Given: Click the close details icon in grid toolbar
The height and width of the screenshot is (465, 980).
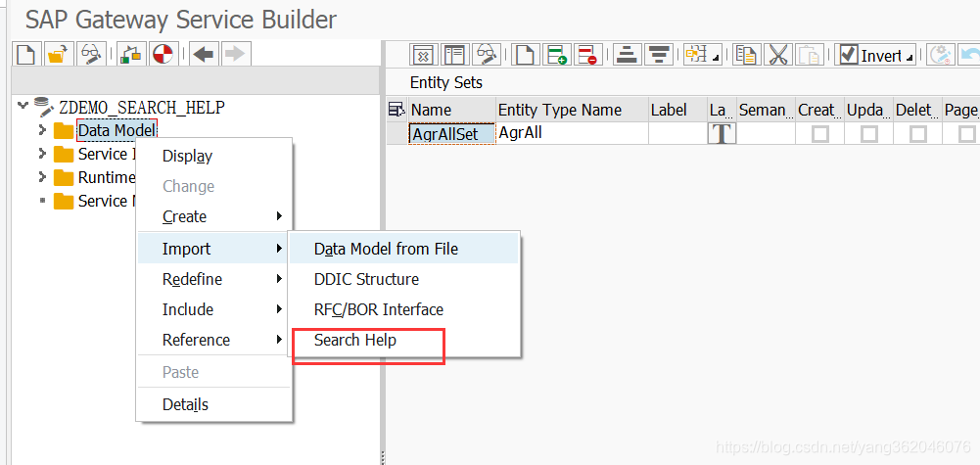Looking at the screenshot, I should point(423,55).
